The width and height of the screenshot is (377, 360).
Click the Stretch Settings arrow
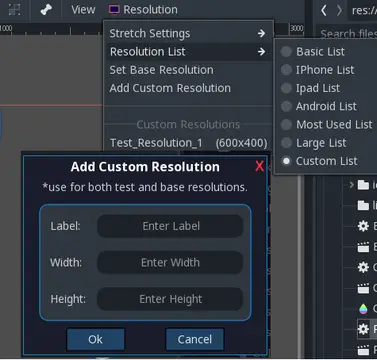click(261, 33)
